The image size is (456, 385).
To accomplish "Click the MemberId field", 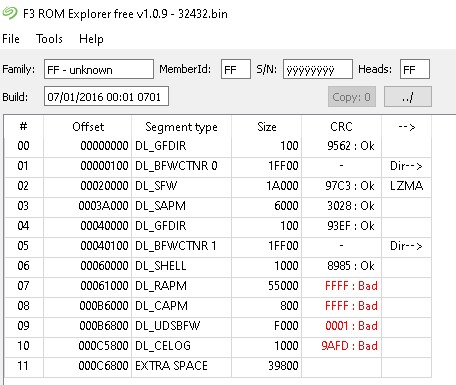I will pos(236,69).
